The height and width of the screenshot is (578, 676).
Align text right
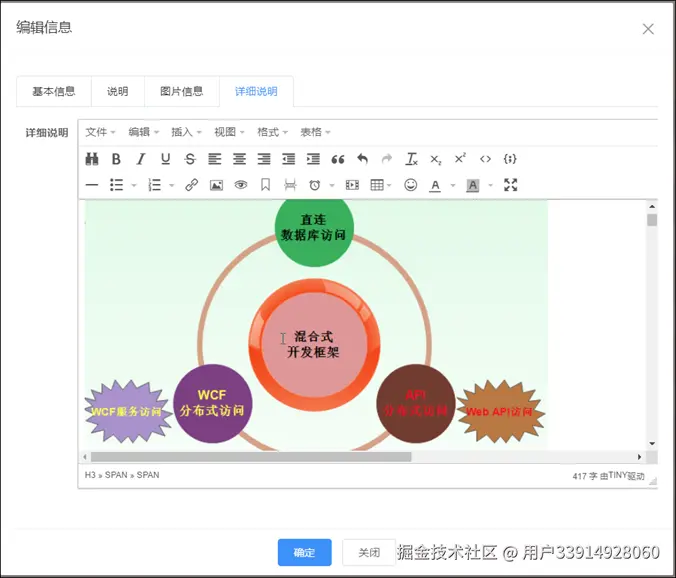pyautogui.click(x=264, y=159)
